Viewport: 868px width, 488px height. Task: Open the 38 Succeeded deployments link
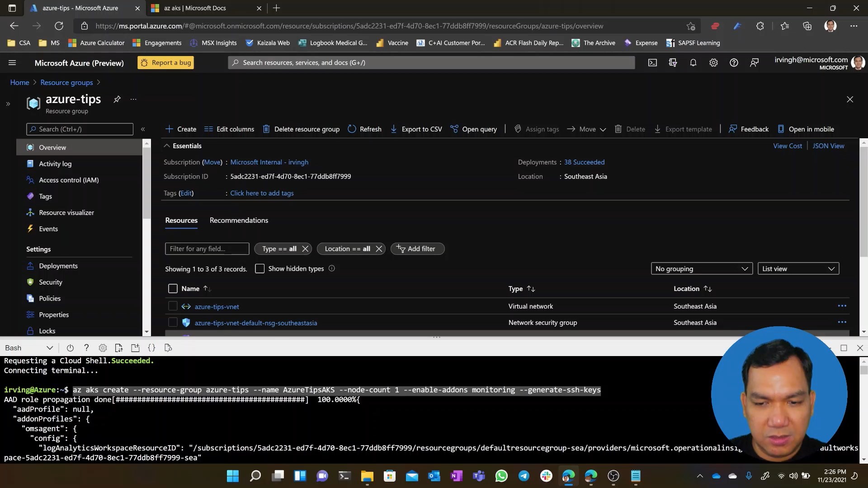pyautogui.click(x=584, y=162)
